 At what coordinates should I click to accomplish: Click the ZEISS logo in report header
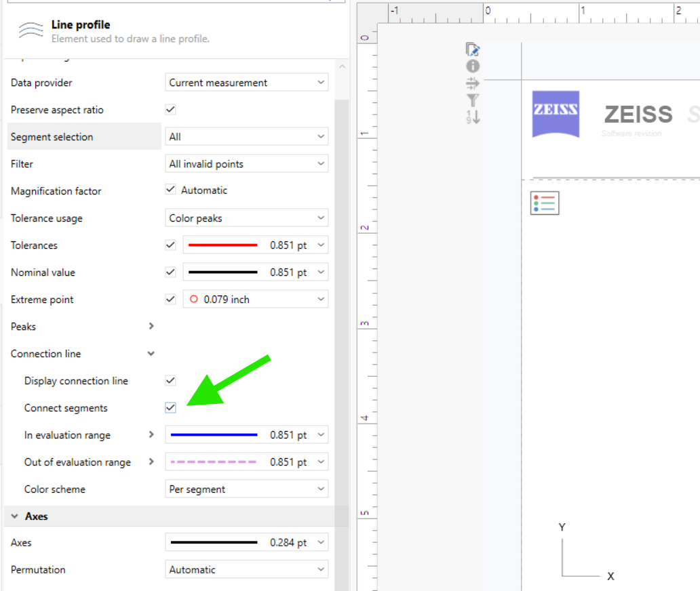coord(556,114)
